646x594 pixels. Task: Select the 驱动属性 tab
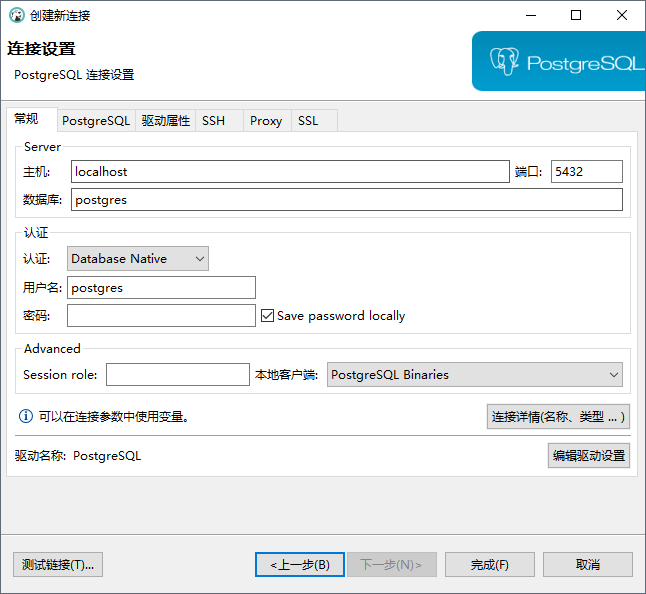click(x=166, y=121)
